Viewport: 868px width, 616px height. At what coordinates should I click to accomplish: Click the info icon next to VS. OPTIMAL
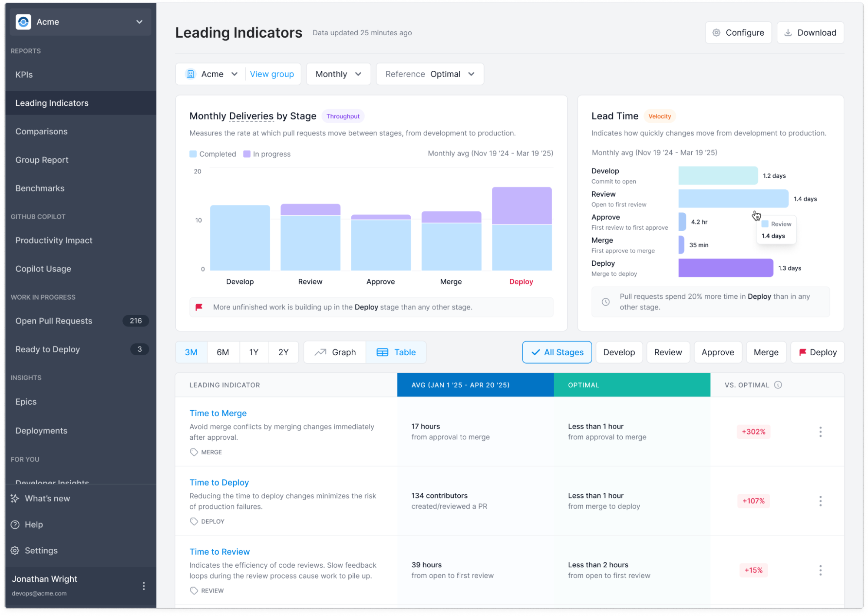[778, 385]
